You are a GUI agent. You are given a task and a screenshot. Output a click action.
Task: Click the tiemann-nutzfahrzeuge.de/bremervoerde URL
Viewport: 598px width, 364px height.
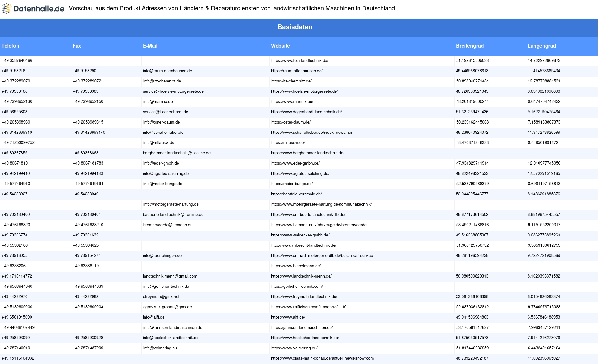pos(319,225)
